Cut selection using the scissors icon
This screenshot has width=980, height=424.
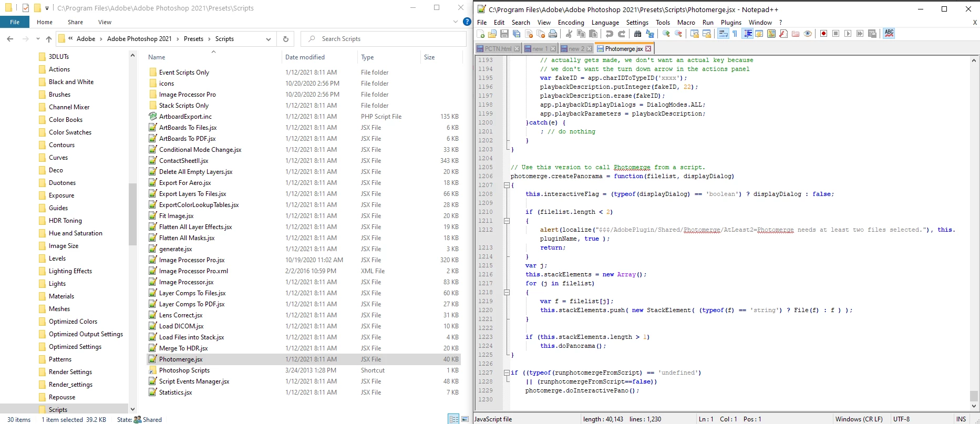(569, 34)
